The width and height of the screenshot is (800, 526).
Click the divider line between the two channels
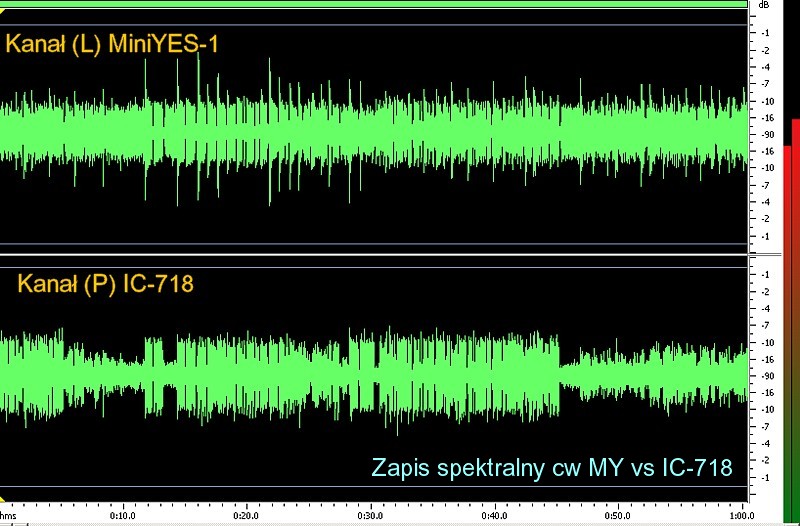click(x=375, y=255)
